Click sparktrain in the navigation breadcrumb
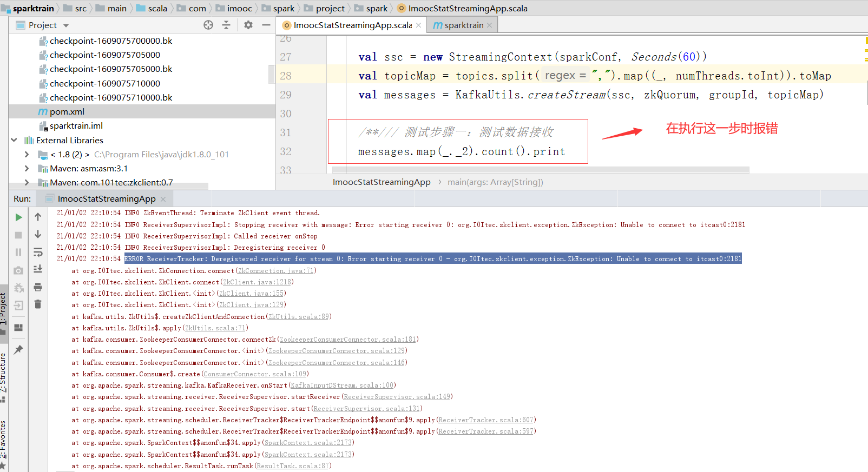Viewport: 868px width, 472px height. pos(33,8)
